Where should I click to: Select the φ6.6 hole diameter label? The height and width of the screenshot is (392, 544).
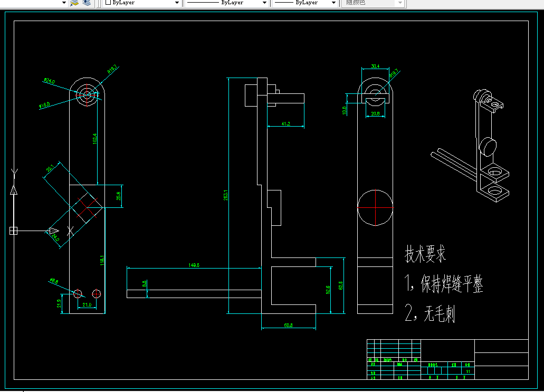54,281
